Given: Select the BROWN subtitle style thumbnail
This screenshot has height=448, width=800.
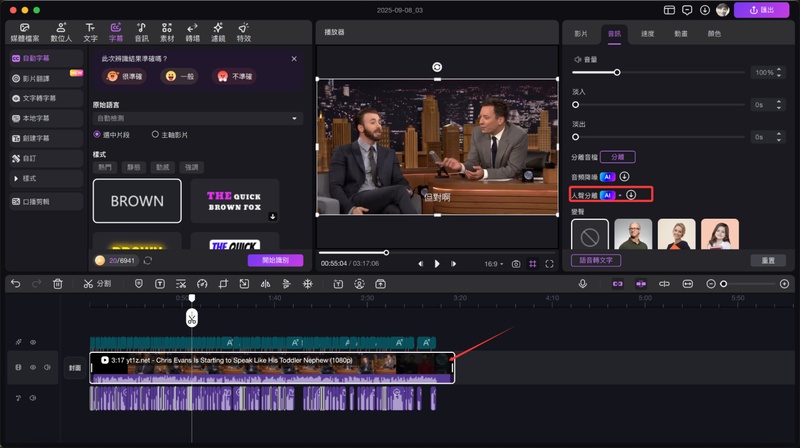Looking at the screenshot, I should coord(137,201).
